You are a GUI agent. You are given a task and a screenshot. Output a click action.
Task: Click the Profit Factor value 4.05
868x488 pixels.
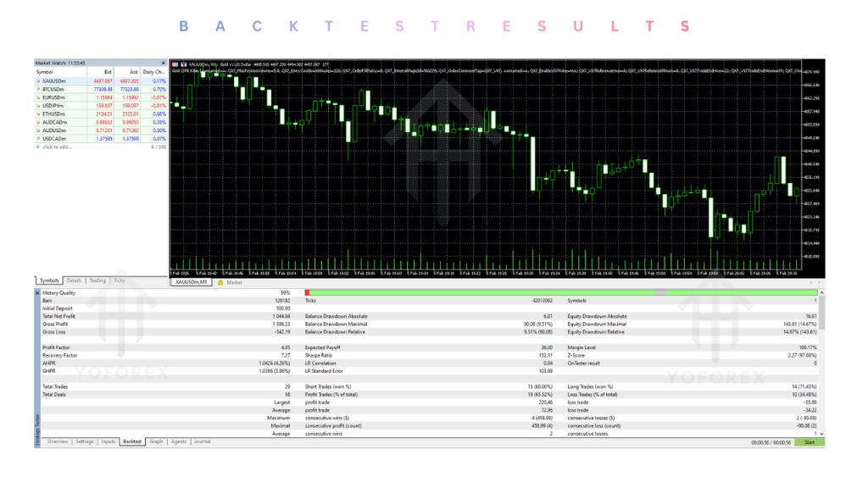[285, 347]
